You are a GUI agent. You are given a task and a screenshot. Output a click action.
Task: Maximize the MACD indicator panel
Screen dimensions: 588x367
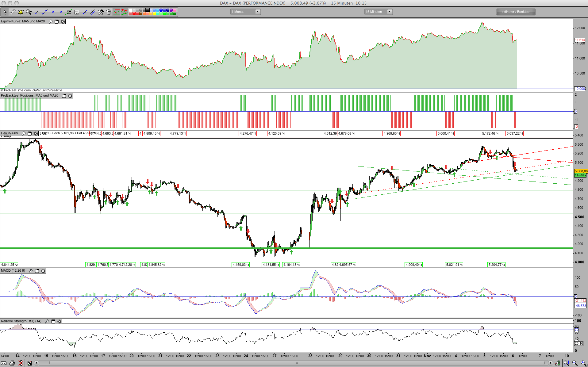pyautogui.click(x=37, y=271)
